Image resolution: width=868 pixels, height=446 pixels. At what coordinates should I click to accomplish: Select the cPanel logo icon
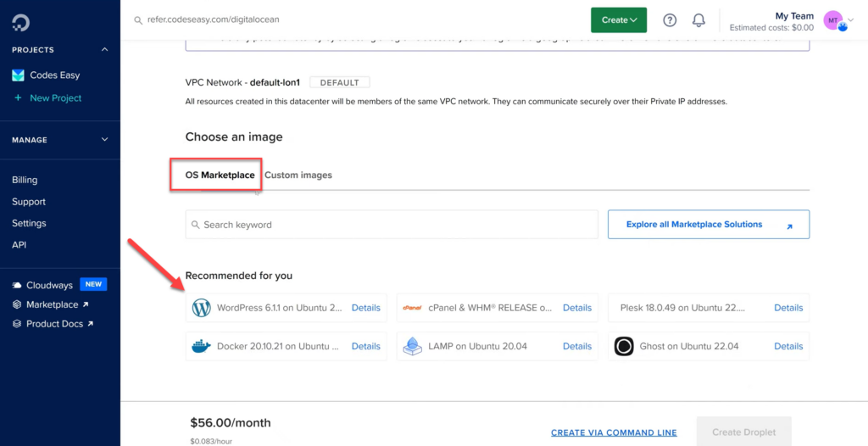pyautogui.click(x=413, y=308)
